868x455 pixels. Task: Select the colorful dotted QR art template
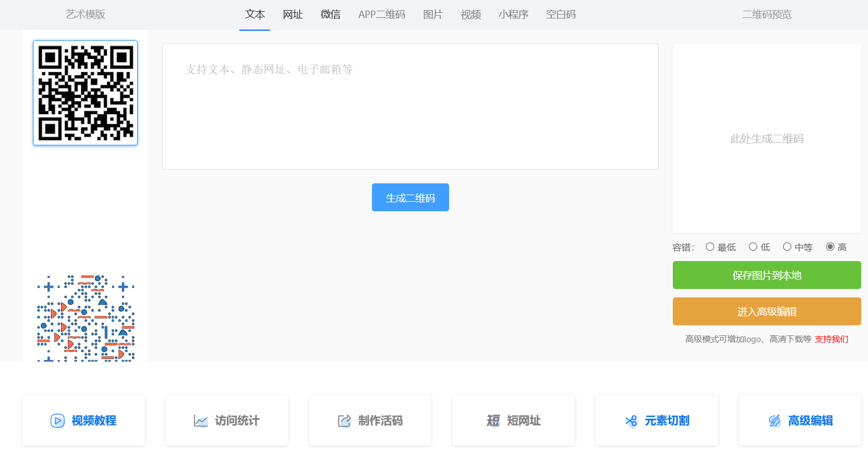pos(84,317)
